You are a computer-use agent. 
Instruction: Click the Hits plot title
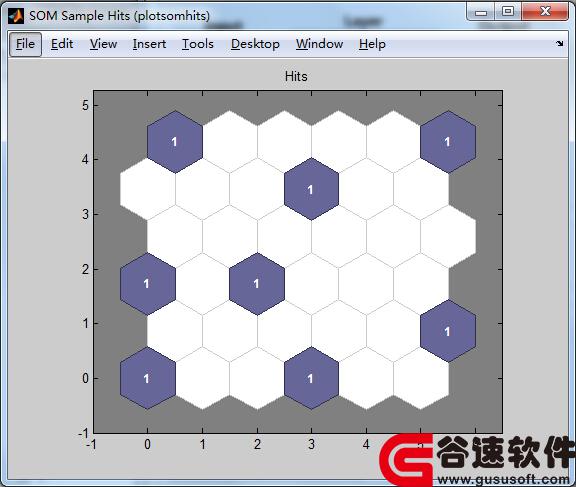tap(296, 76)
